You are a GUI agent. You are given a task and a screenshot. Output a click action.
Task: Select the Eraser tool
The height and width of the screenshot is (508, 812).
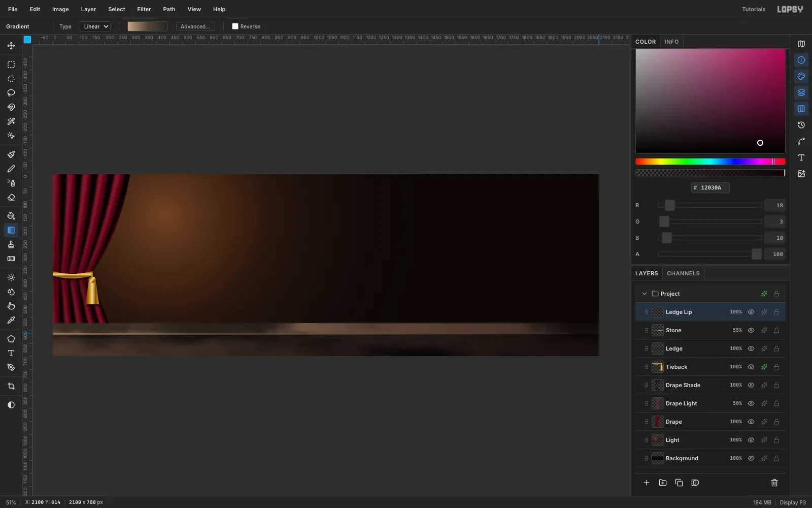pos(11,197)
